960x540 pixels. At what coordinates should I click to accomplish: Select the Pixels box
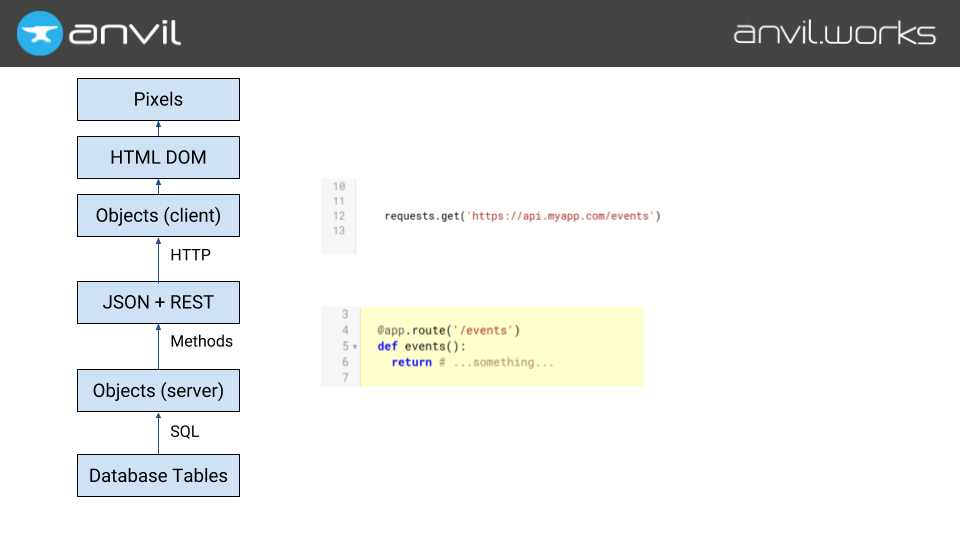click(x=158, y=100)
